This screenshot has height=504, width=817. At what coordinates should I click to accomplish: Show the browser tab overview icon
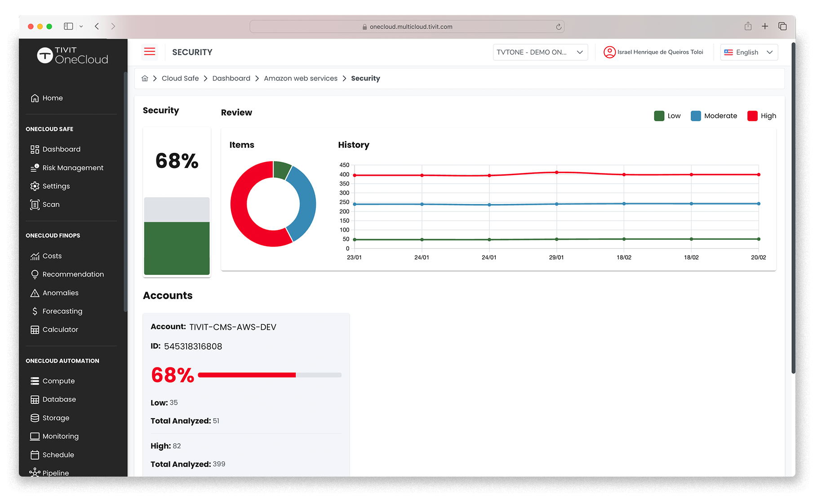coord(782,26)
